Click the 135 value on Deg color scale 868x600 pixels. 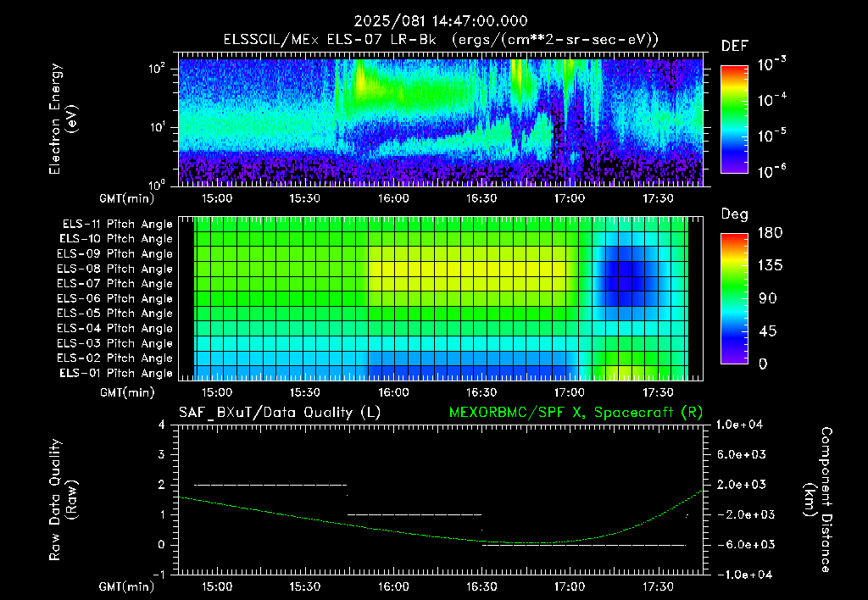point(770,266)
